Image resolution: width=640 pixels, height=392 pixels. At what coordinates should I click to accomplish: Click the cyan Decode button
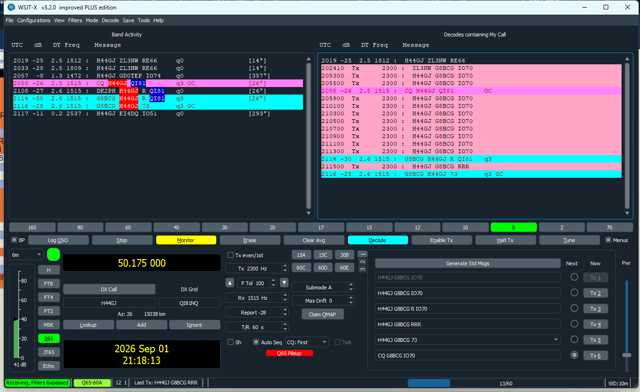pyautogui.click(x=378, y=240)
